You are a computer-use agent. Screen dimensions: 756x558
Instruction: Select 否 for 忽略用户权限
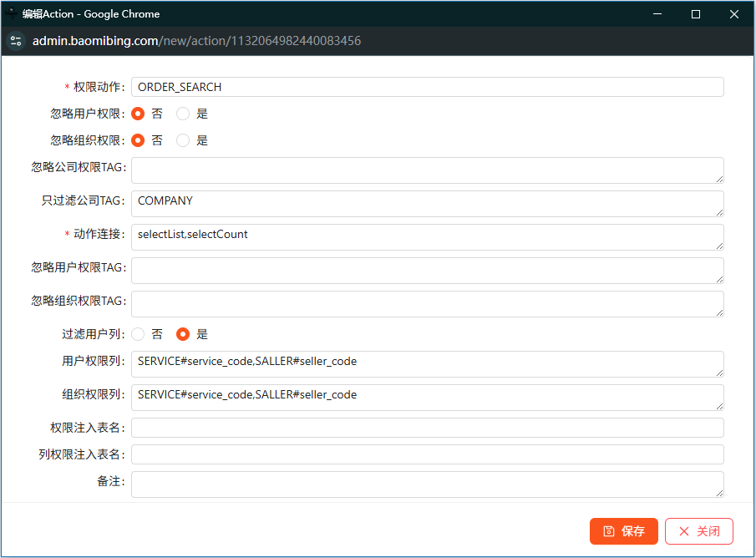coord(138,114)
